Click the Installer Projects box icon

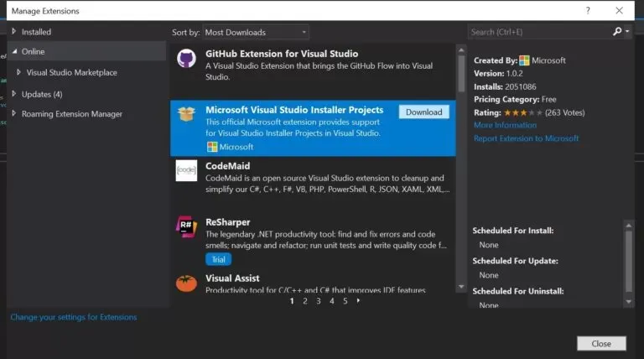[x=186, y=114]
